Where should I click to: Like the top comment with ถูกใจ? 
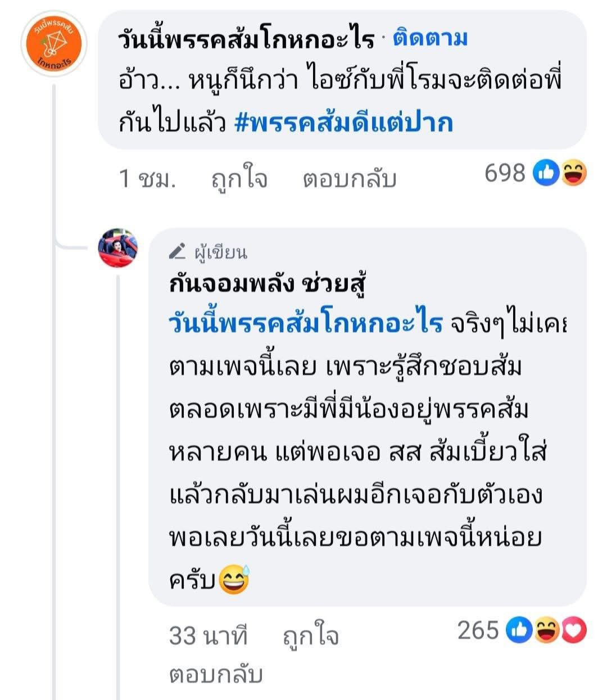click(x=239, y=179)
